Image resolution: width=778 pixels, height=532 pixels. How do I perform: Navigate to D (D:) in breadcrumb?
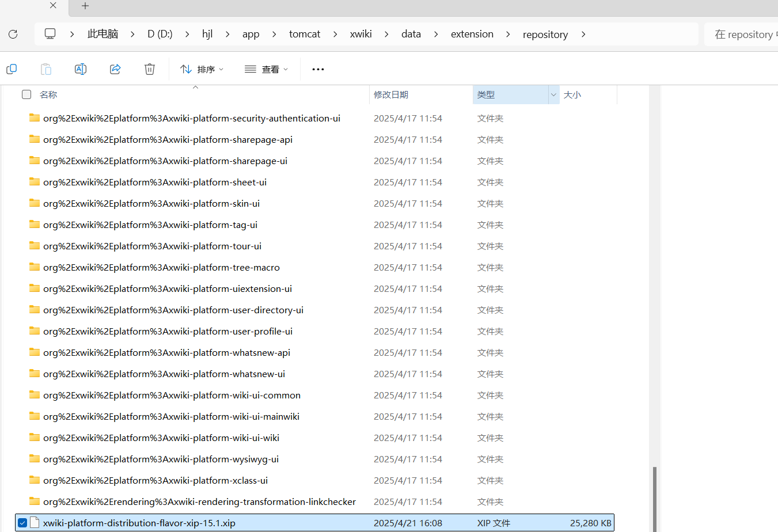(x=160, y=34)
